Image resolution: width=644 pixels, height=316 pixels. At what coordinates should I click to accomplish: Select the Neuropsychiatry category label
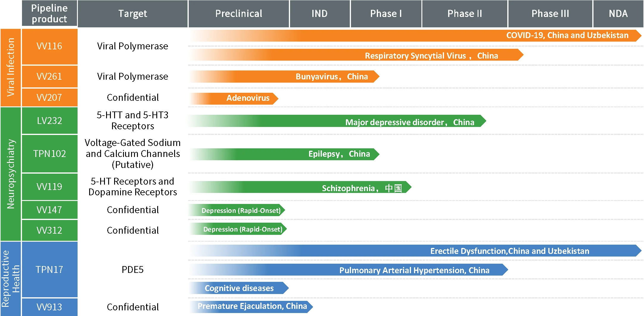click(11, 174)
